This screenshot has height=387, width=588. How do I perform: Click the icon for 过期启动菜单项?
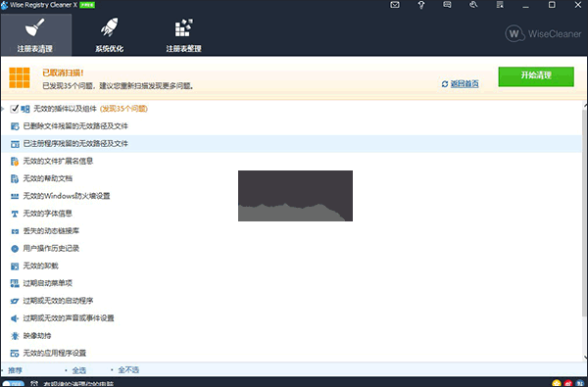(15, 283)
